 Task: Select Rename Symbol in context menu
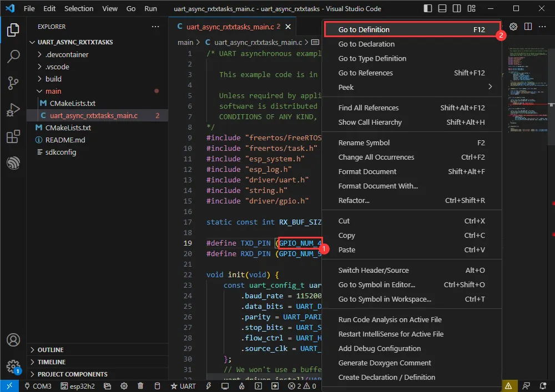pos(364,142)
